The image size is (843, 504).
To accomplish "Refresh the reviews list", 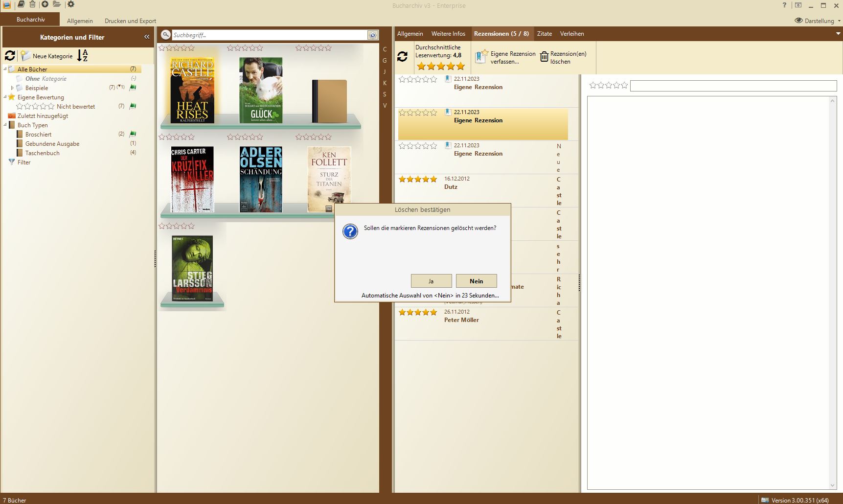I will point(402,57).
